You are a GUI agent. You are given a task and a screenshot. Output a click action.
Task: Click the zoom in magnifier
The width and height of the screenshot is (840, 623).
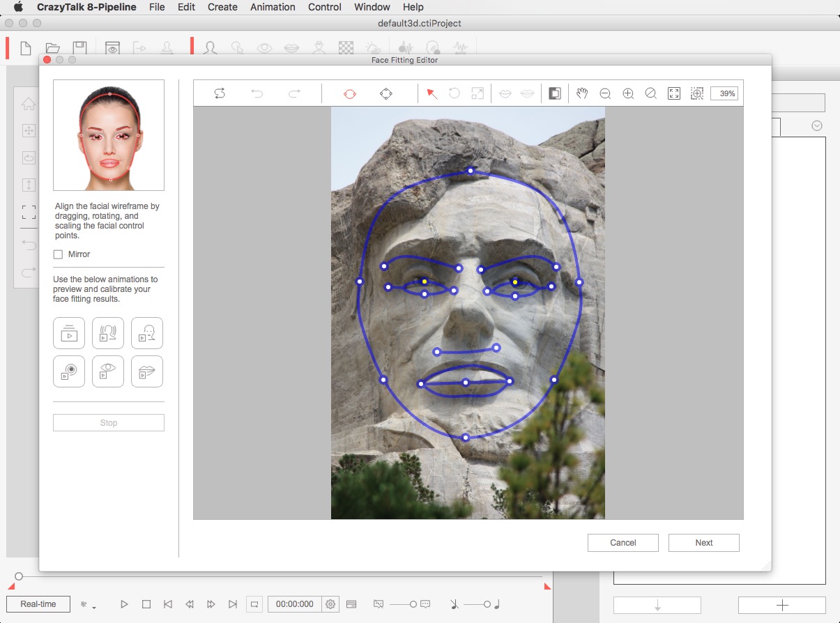coord(628,93)
